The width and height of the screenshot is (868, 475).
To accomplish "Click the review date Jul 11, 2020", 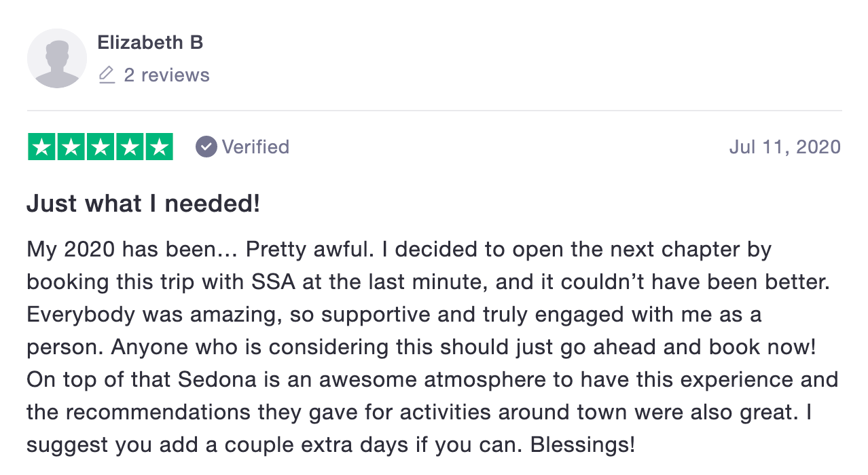I will tap(784, 146).
